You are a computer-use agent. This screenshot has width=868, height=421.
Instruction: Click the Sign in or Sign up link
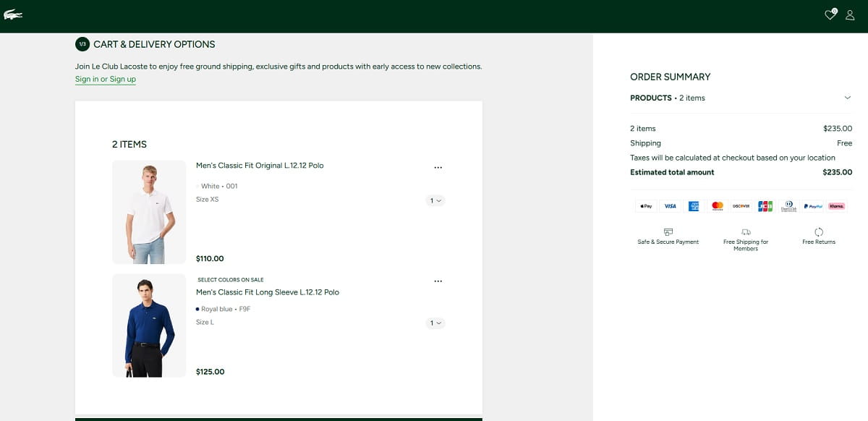pyautogui.click(x=106, y=79)
